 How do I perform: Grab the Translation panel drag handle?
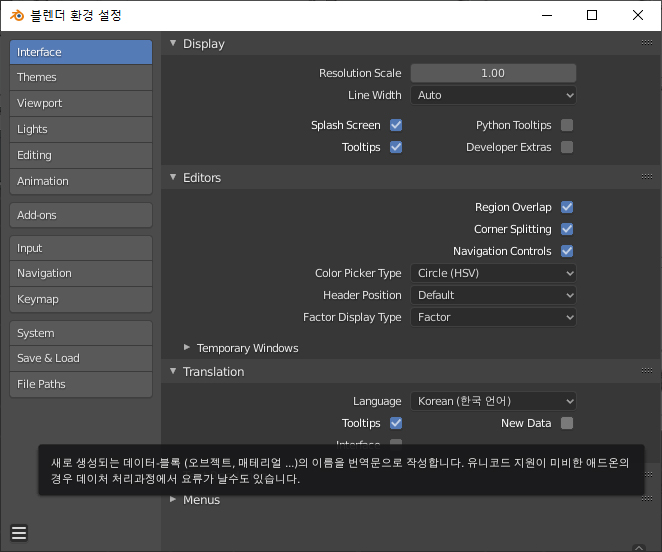[x=646, y=370]
